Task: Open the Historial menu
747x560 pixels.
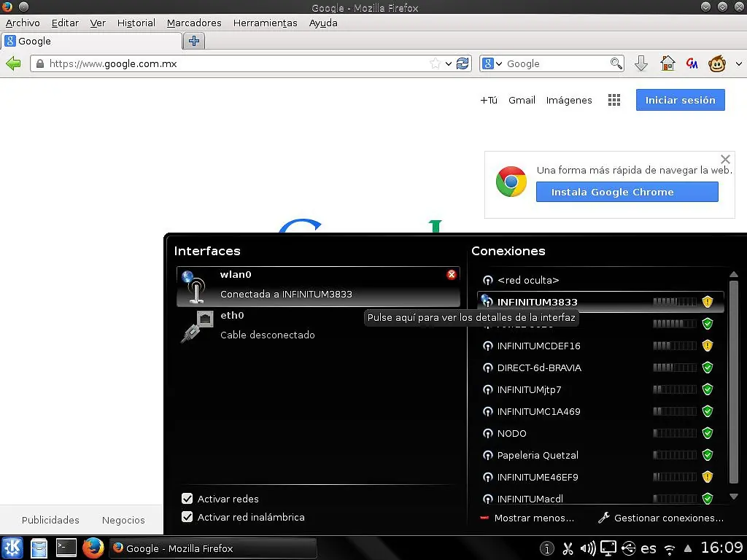Action: click(x=136, y=23)
